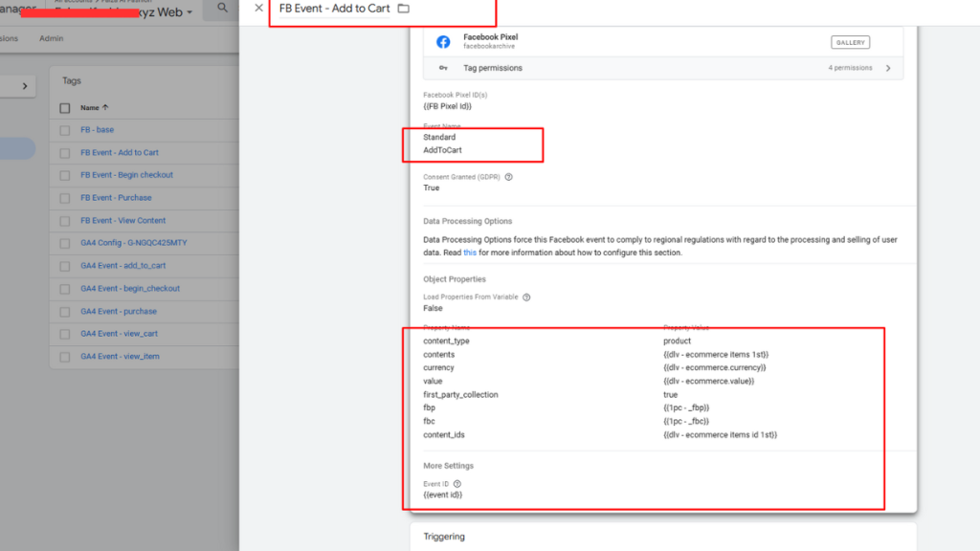Image resolution: width=980 pixels, height=551 pixels.
Task: Check the box for GA4 Config - G-NGQC425MTY
Action: coord(65,244)
